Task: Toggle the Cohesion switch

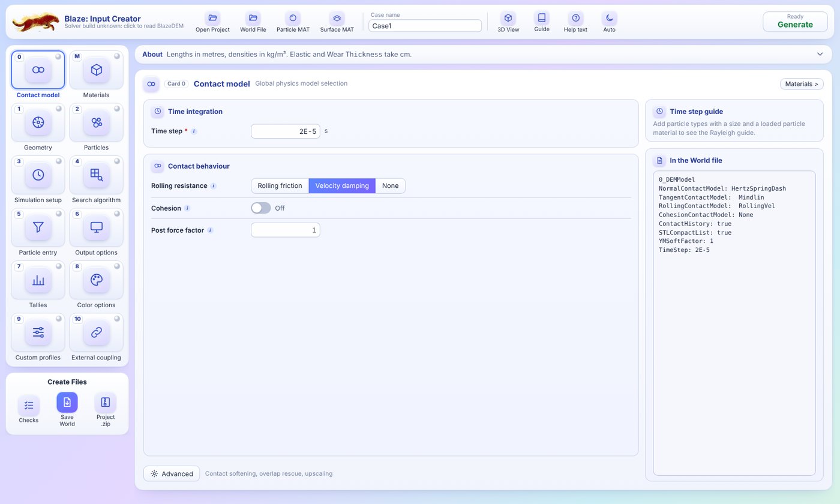Action: (261, 208)
